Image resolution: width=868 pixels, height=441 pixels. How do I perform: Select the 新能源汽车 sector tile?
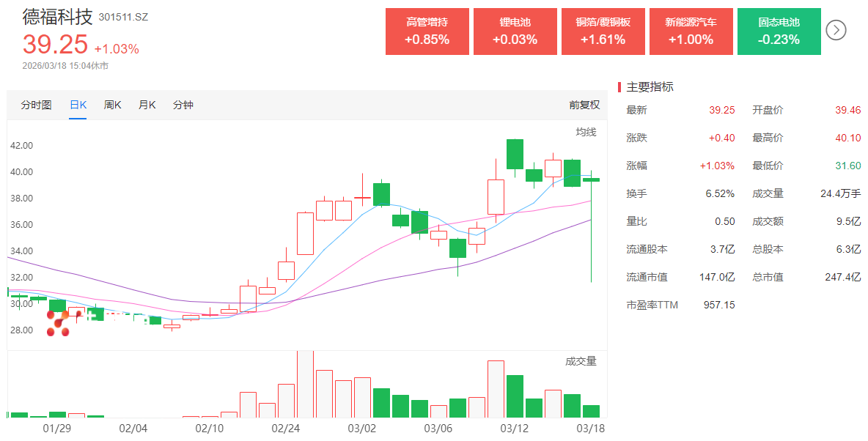pos(691,31)
